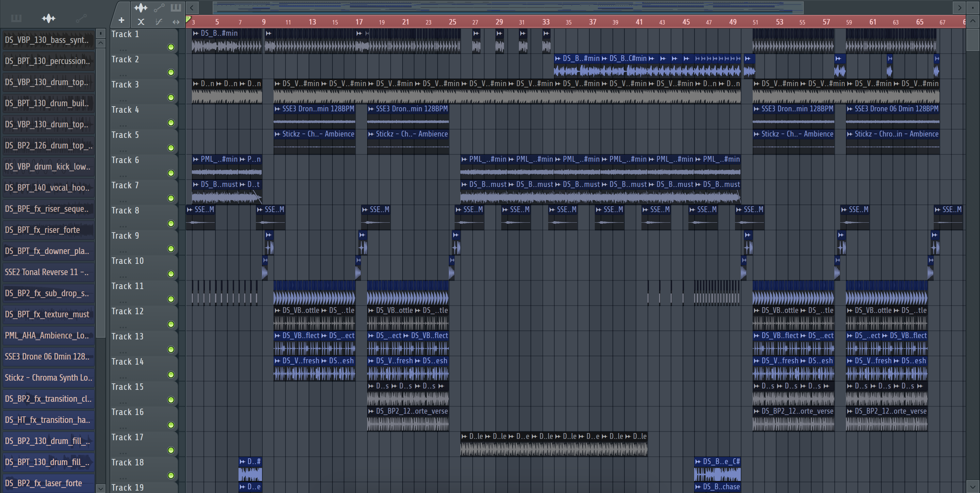Screen dimensions: 980x493
Task: Click the down arrow of the picker list scrollbar
Action: pos(100,488)
